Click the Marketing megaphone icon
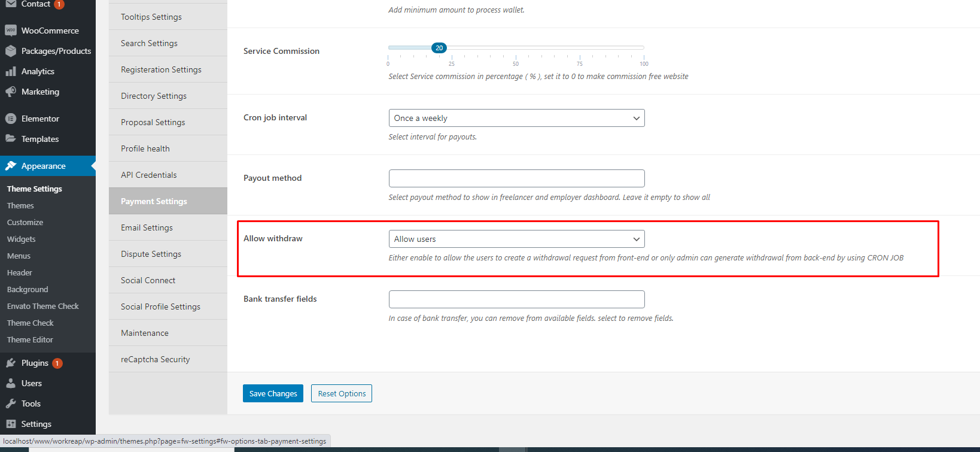The image size is (980, 452). pos(11,92)
